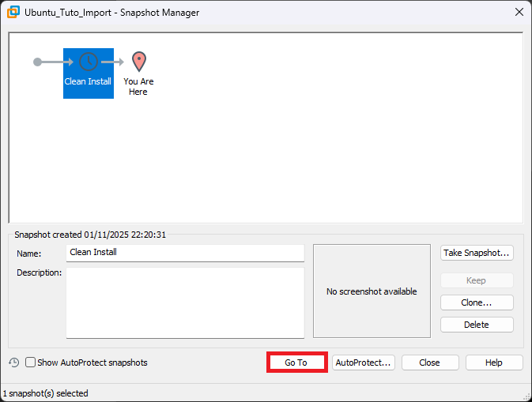
Task: Open the AutoProtect... settings
Action: (364, 363)
